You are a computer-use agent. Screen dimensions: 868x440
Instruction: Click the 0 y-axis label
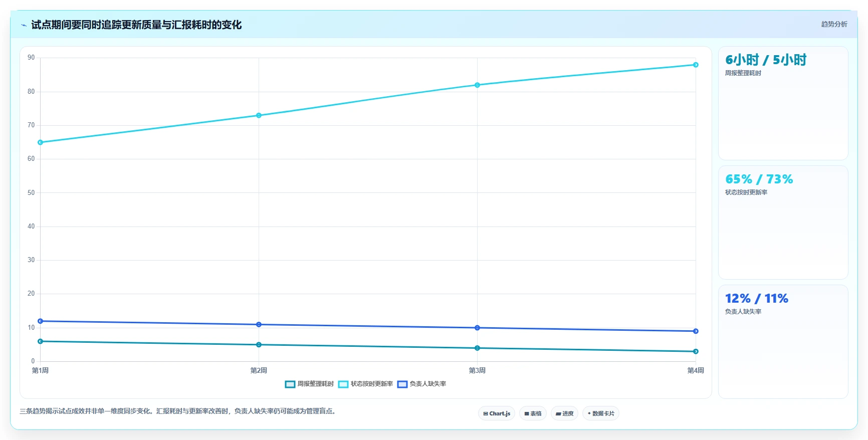[x=33, y=361]
